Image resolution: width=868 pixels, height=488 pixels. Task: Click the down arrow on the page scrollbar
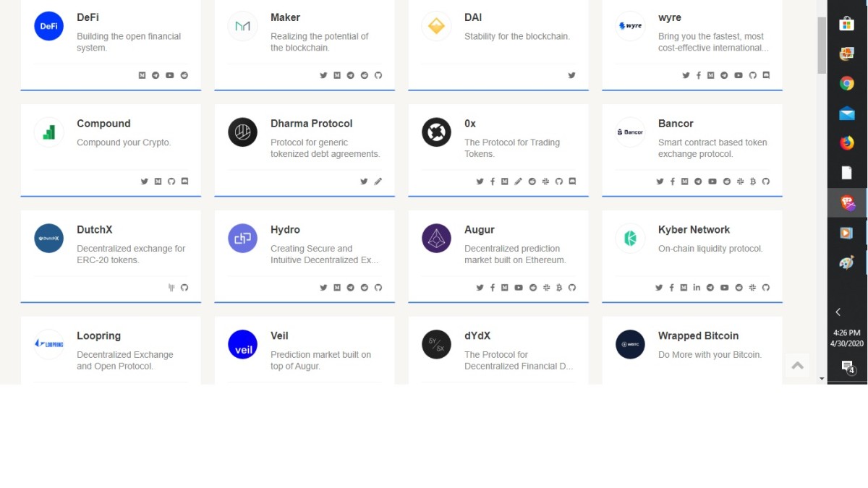820,379
